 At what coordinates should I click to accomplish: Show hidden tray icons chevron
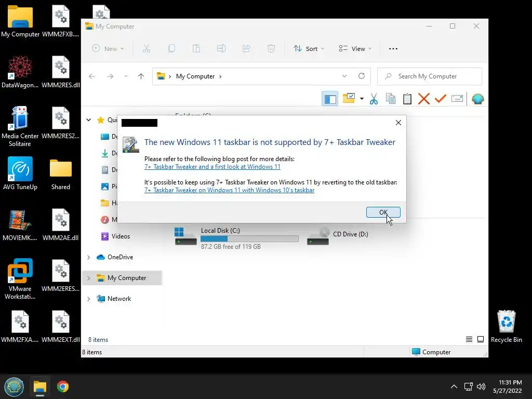click(x=454, y=387)
